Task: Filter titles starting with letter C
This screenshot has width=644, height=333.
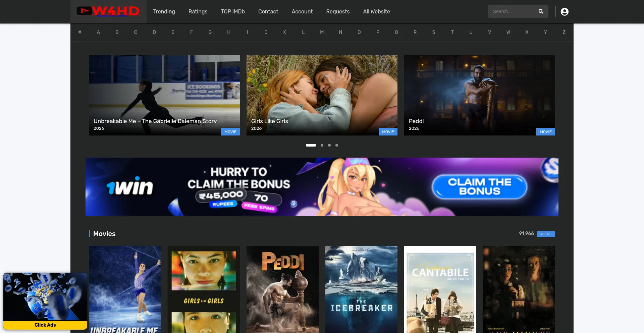Action: coord(136,32)
